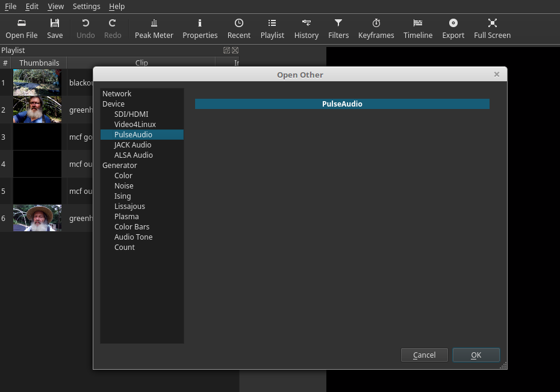
Task: Open the Edit menu
Action: pos(32,7)
